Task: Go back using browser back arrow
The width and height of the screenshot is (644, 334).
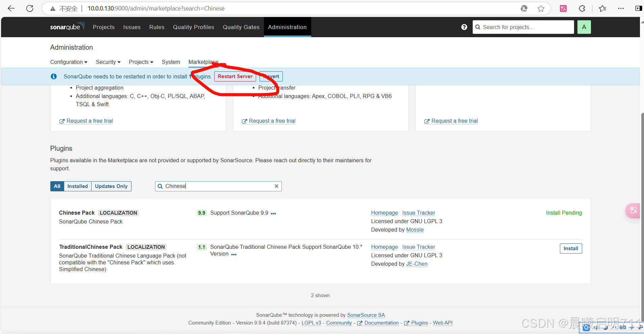Action: point(11,8)
